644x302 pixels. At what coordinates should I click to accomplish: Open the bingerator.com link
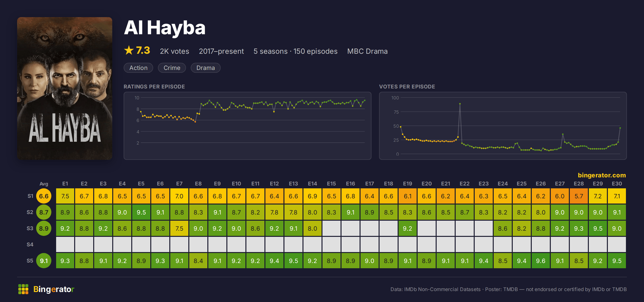tap(601, 175)
